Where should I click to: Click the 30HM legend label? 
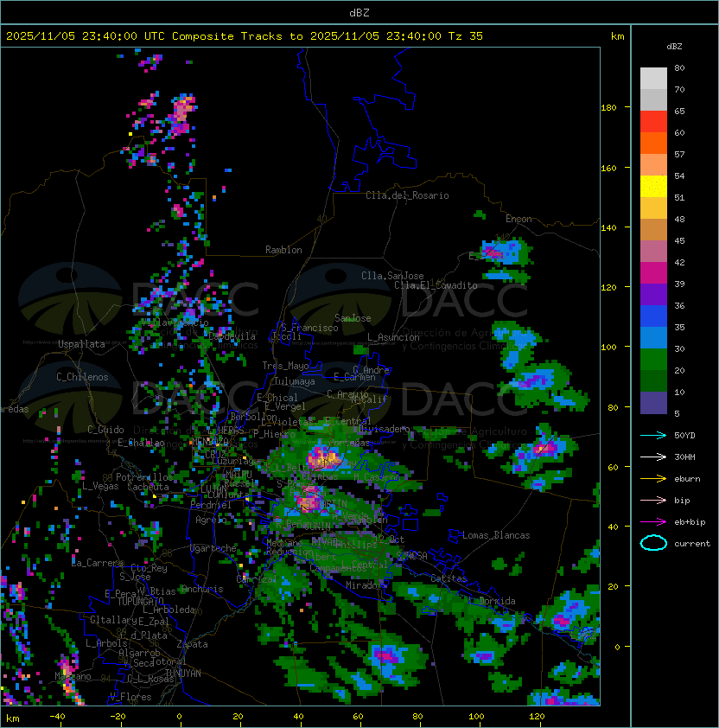pos(684,457)
